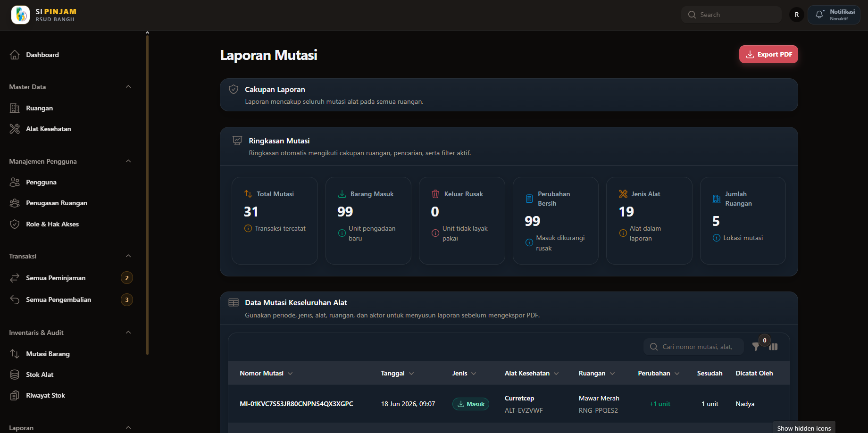Collapse the Transaksi sidebar section

[x=128, y=256]
